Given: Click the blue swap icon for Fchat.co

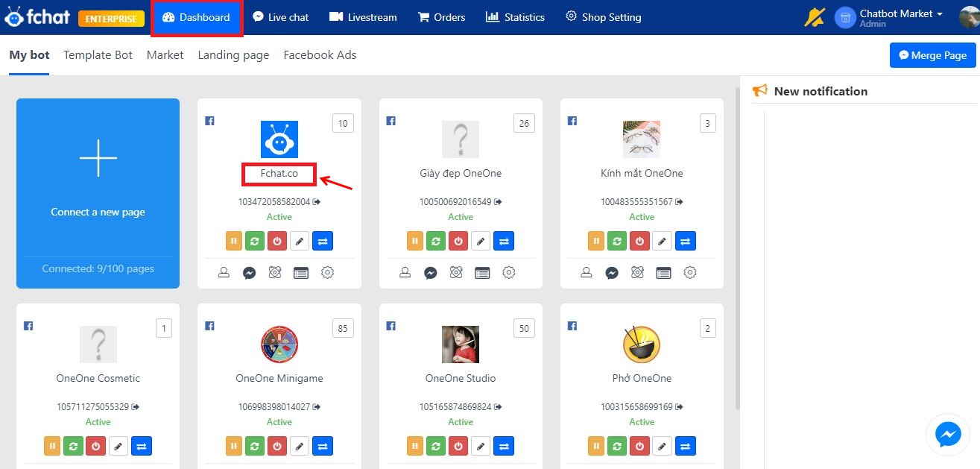Looking at the screenshot, I should 323,241.
